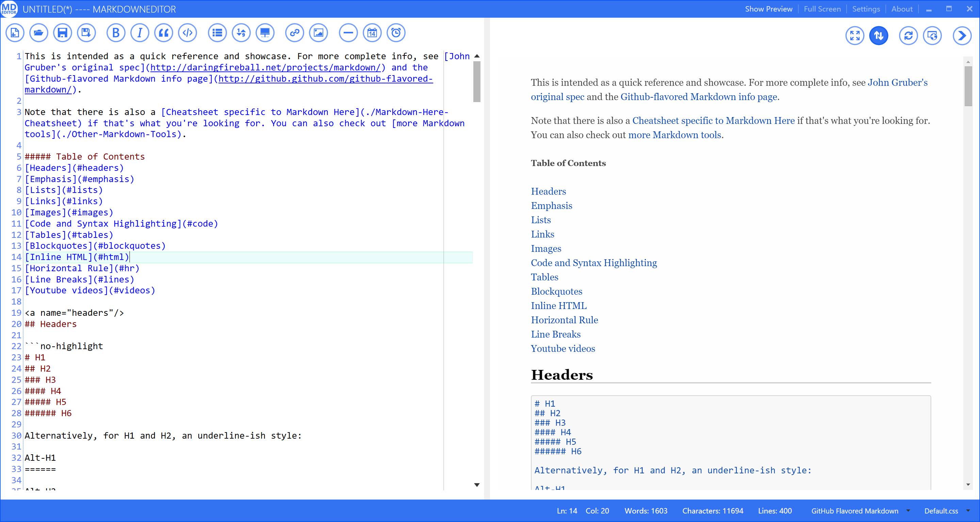Apply bold formatting with the B icon
This screenshot has width=980, height=522.
116,33
